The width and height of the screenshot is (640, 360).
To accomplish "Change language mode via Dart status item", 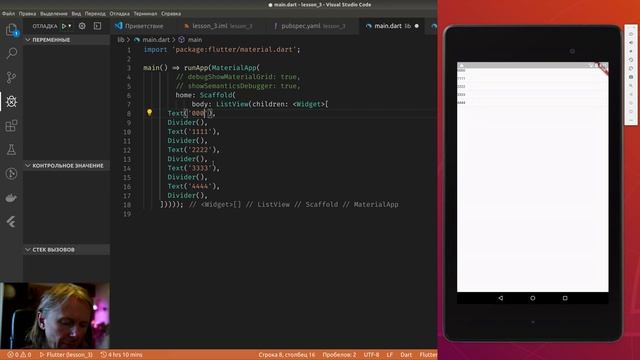I will pyautogui.click(x=406, y=355).
